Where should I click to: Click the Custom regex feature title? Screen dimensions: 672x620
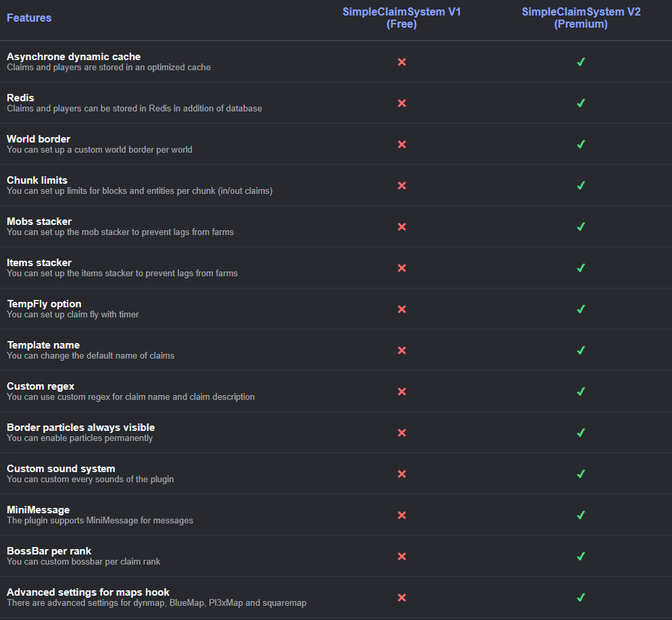[x=41, y=386]
